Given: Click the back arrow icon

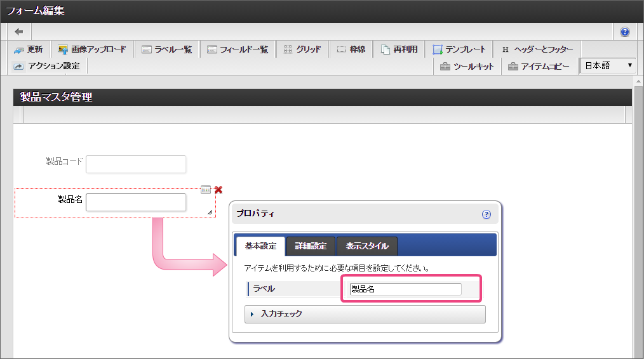Looking at the screenshot, I should click(19, 32).
